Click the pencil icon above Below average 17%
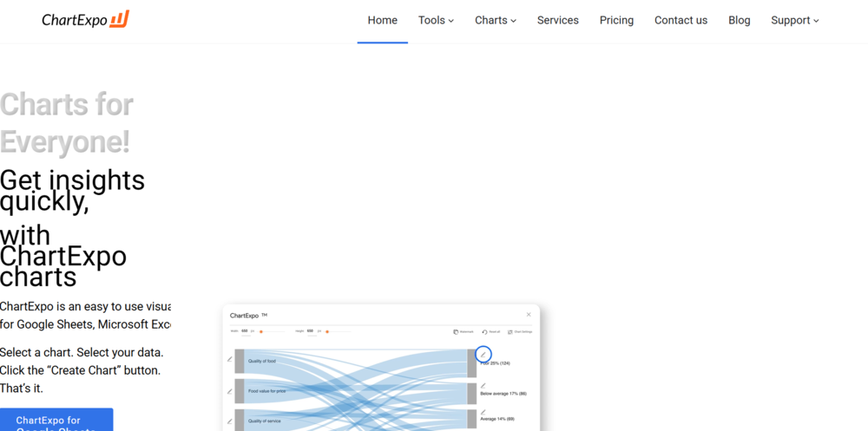 [x=483, y=386]
